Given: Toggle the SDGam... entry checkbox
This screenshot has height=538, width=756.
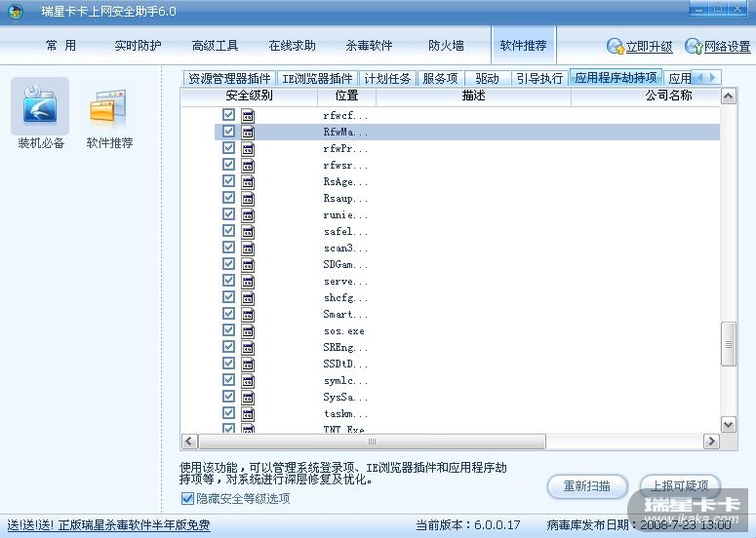Looking at the screenshot, I should click(228, 263).
